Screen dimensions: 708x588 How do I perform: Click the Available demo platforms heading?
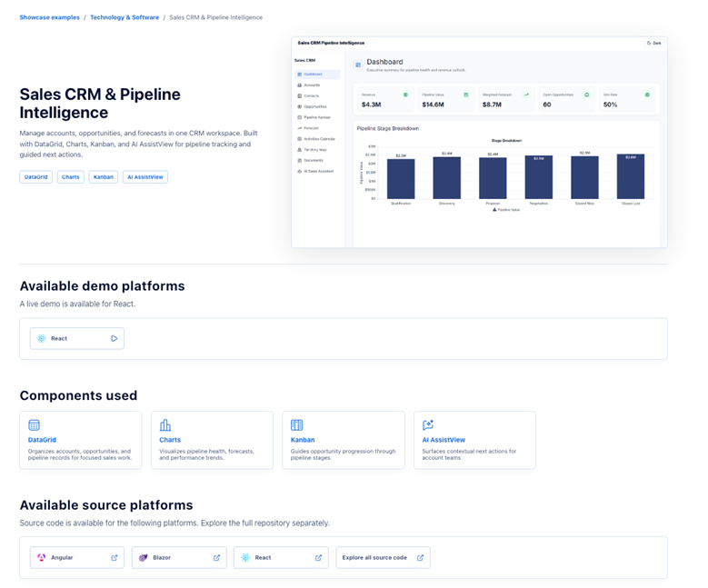pos(102,286)
